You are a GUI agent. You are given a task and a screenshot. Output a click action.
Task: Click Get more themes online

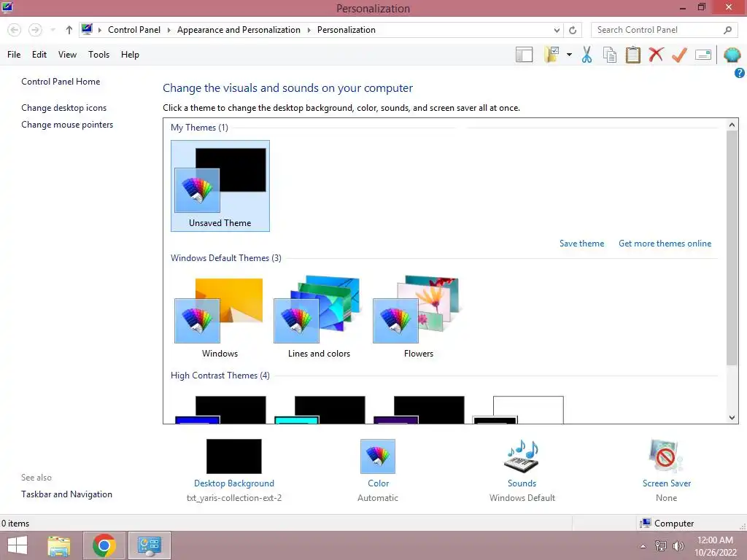[x=665, y=244]
